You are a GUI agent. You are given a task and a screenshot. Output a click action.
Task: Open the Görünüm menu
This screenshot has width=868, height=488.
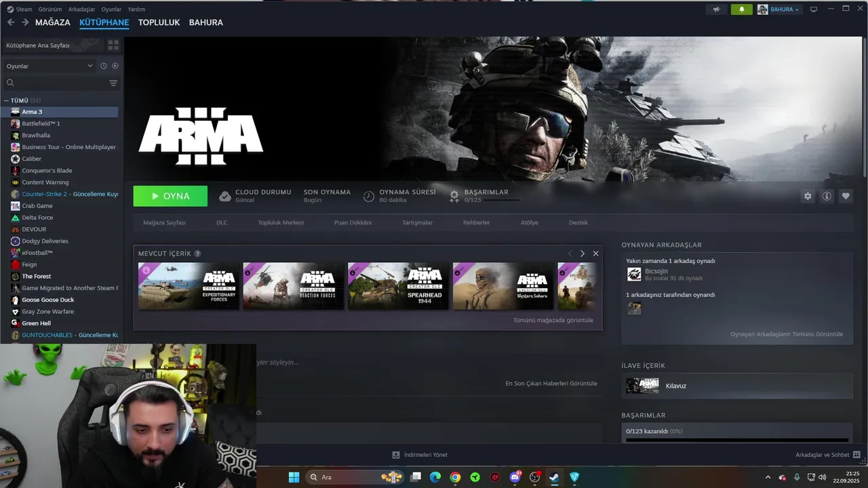50,9
